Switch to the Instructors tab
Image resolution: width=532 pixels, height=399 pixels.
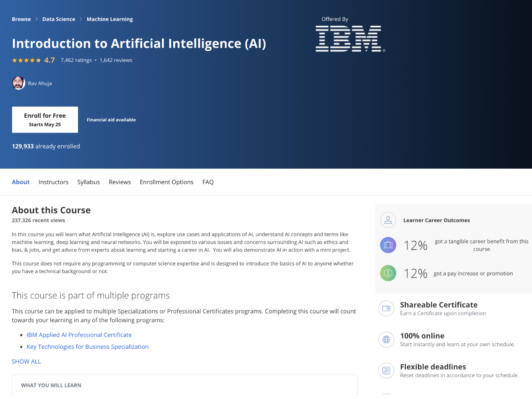click(x=54, y=182)
